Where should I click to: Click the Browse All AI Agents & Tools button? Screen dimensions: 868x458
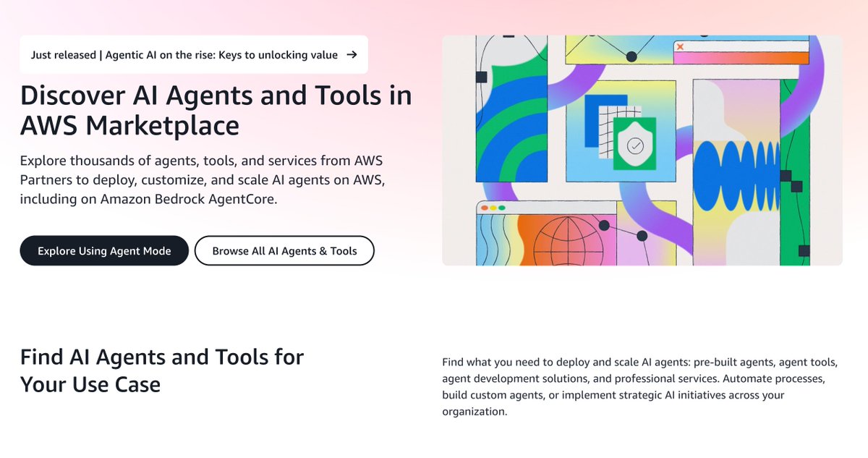tap(284, 251)
